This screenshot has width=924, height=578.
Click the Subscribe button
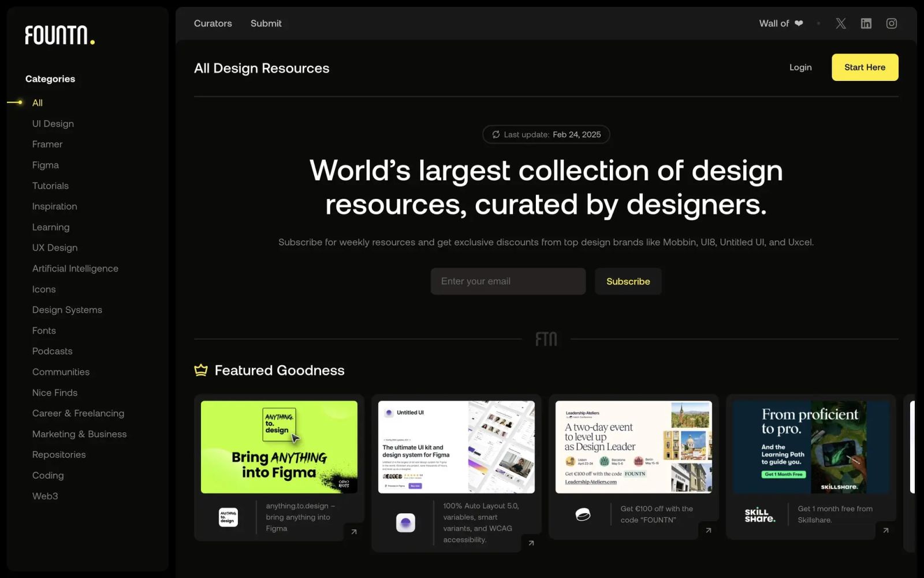628,281
